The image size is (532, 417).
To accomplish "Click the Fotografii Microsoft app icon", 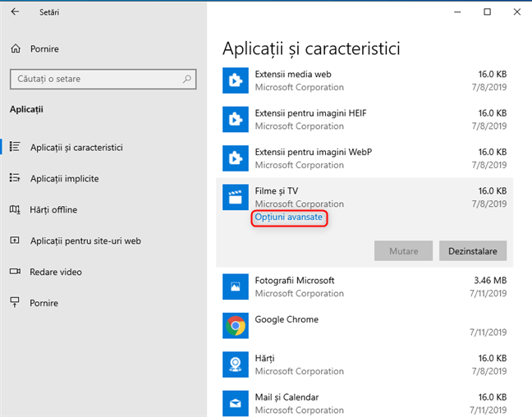I will pos(236,286).
